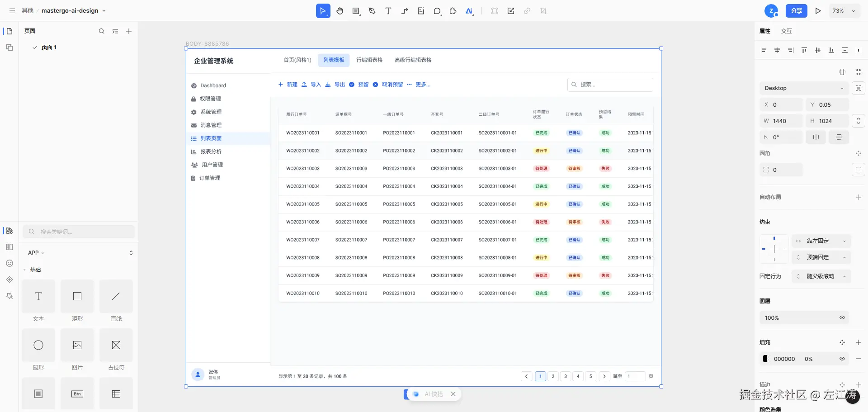Close the AI 快搭 floating bar
The image size is (868, 412).
[453, 394]
